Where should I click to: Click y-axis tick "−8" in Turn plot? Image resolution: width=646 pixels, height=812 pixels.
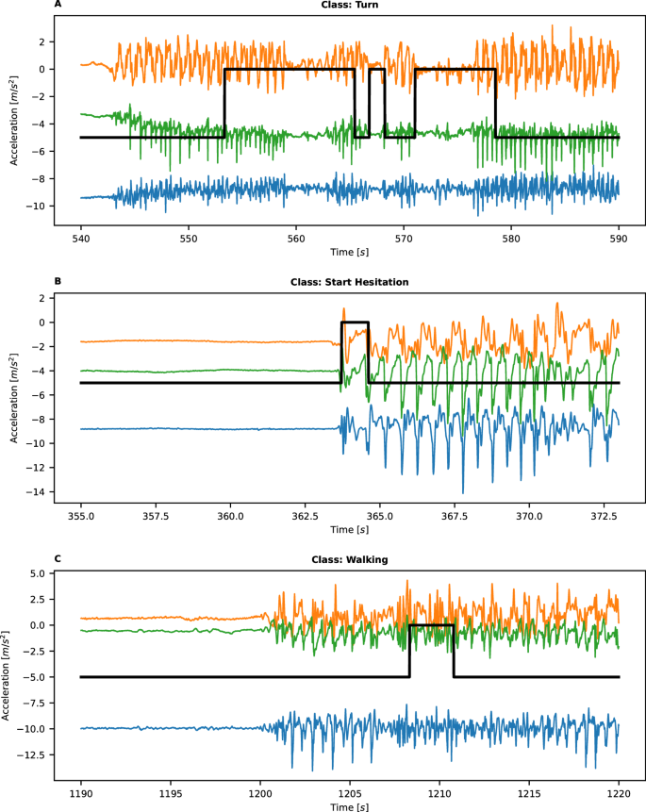pyautogui.click(x=39, y=179)
